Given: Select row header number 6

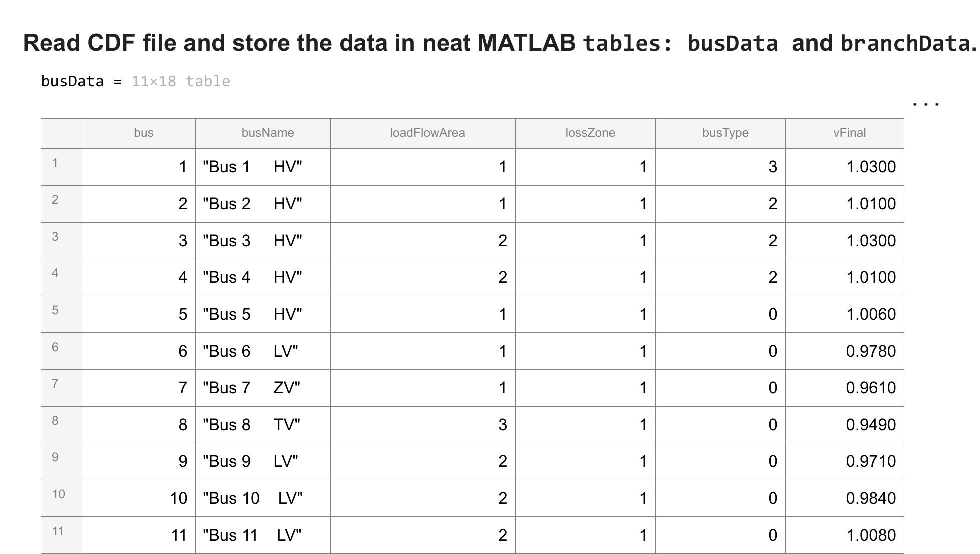Looking at the screenshot, I should pyautogui.click(x=61, y=351).
